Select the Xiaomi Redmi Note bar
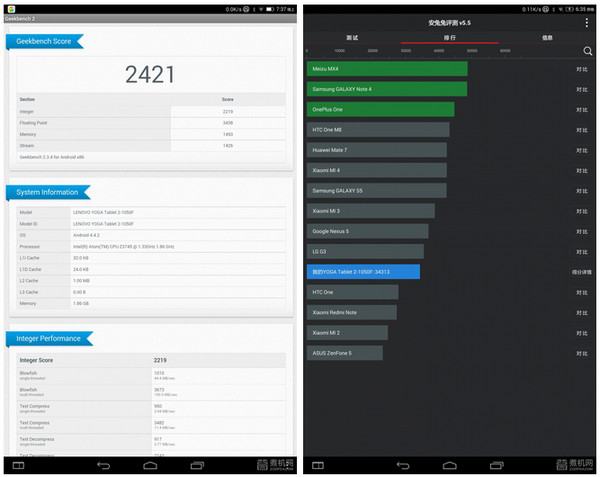The width and height of the screenshot is (600, 477). tap(352, 312)
